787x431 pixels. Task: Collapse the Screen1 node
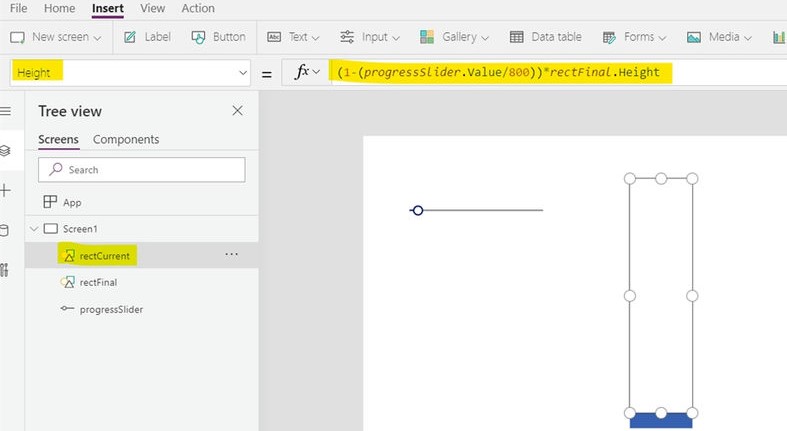pos(34,229)
